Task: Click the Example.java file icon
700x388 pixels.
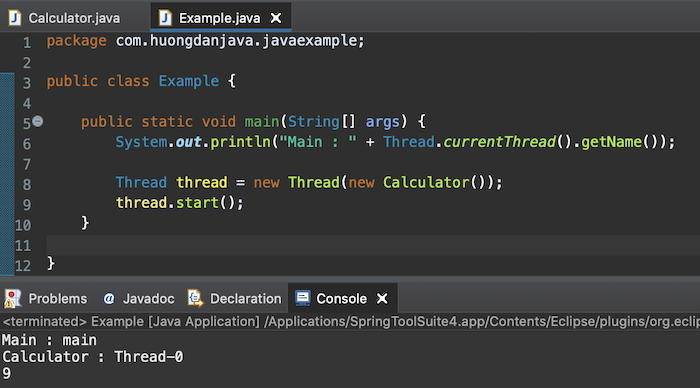Action: [x=165, y=18]
